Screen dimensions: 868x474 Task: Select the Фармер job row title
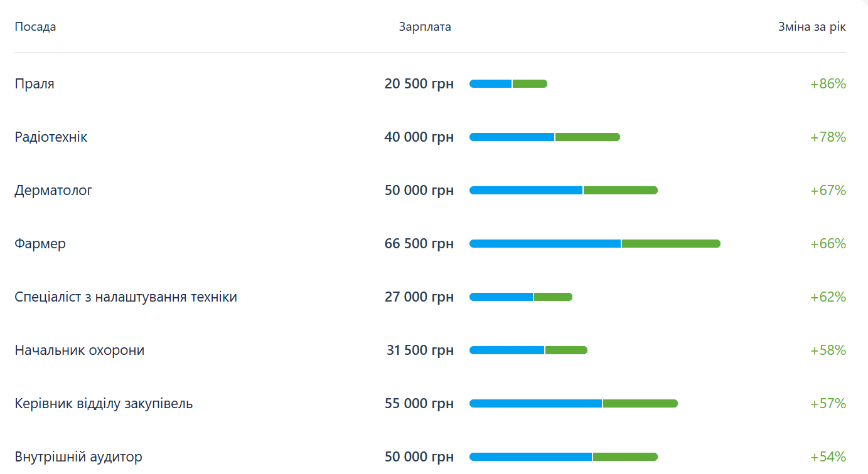coord(40,244)
